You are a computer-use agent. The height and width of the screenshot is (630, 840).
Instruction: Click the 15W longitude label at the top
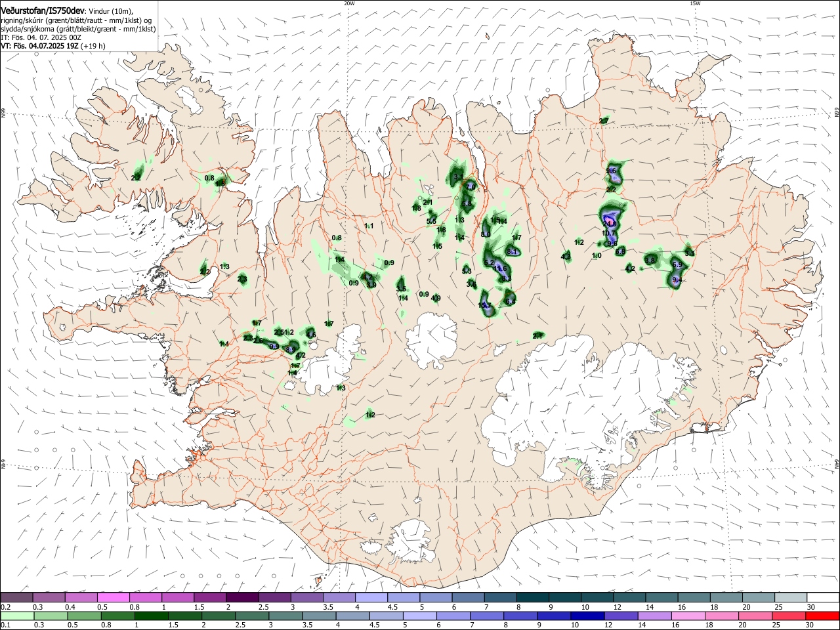(x=695, y=3)
